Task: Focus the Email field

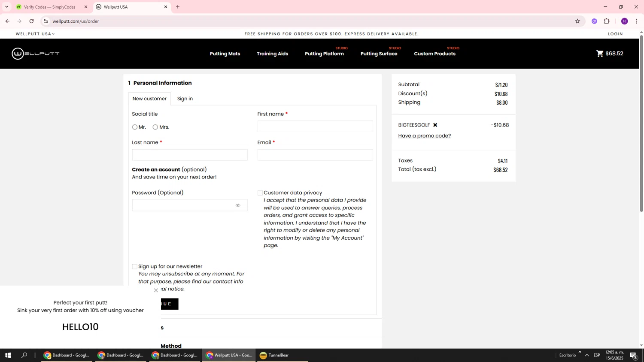Action: pos(315,155)
